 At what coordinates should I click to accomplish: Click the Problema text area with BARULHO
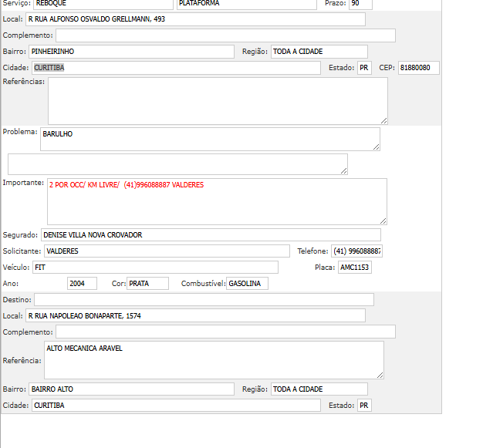coord(209,139)
